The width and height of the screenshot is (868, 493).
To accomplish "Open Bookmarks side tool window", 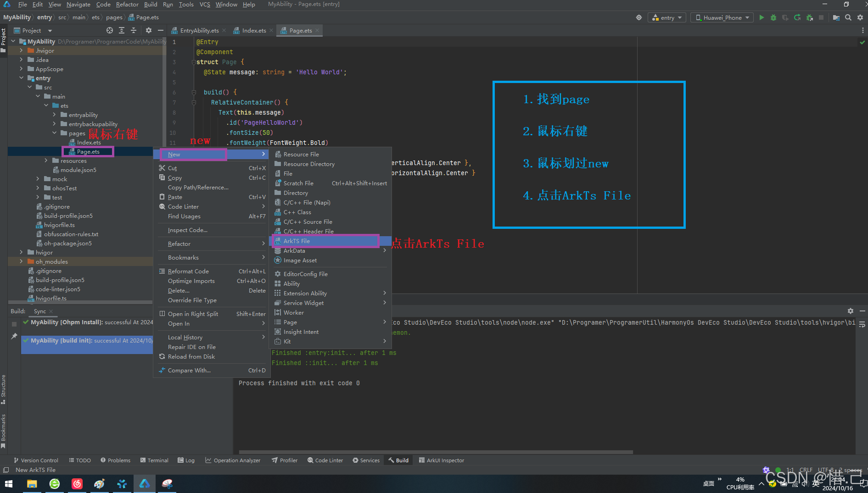I will pyautogui.click(x=4, y=431).
